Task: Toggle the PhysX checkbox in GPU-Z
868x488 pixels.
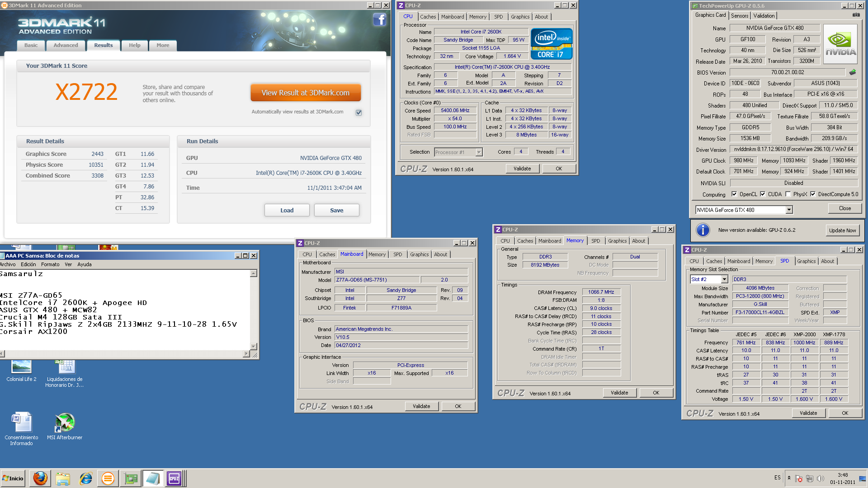Action: (x=788, y=194)
